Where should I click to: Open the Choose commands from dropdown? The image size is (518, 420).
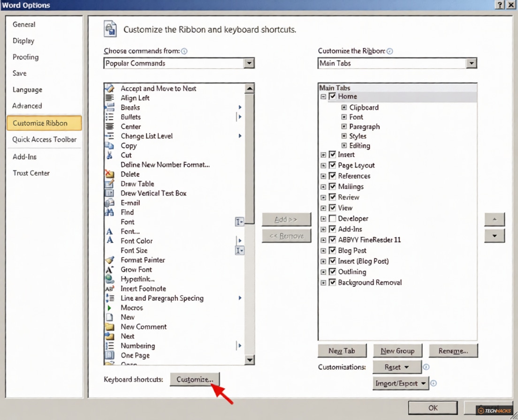(249, 63)
